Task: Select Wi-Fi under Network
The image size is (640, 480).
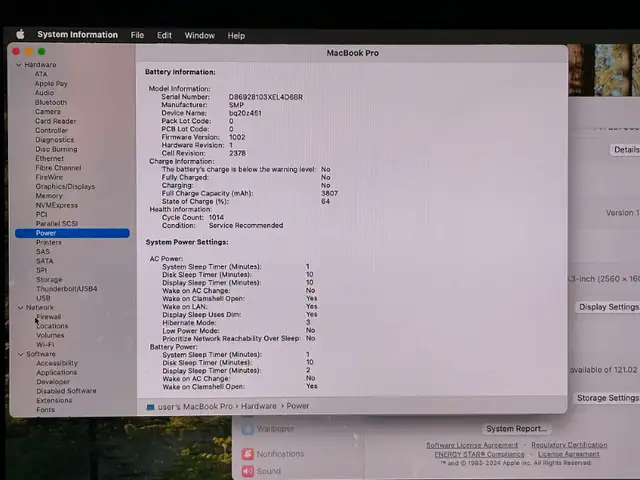Action: 45,344
